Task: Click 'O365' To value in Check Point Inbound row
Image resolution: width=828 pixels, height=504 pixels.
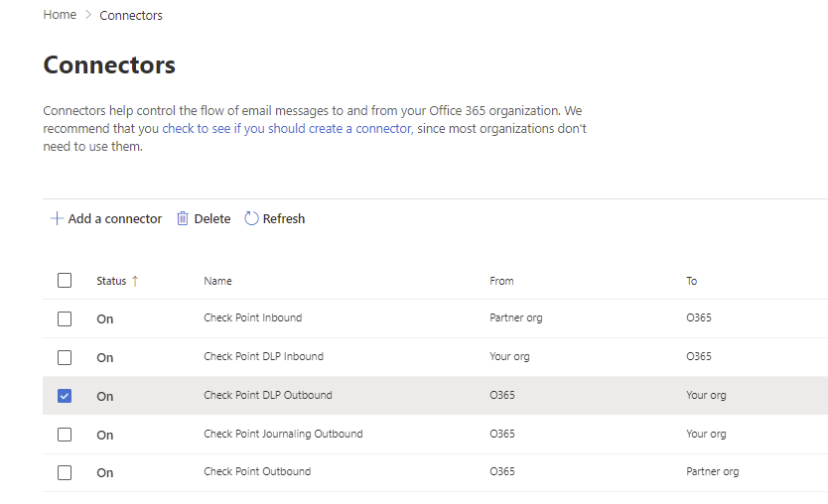Action: tap(699, 317)
